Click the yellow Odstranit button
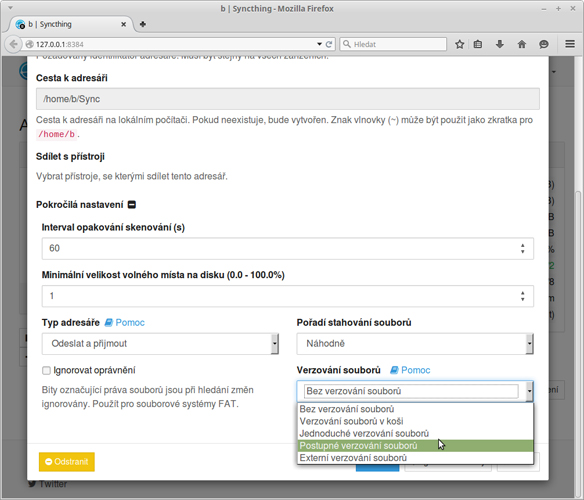 (67, 462)
